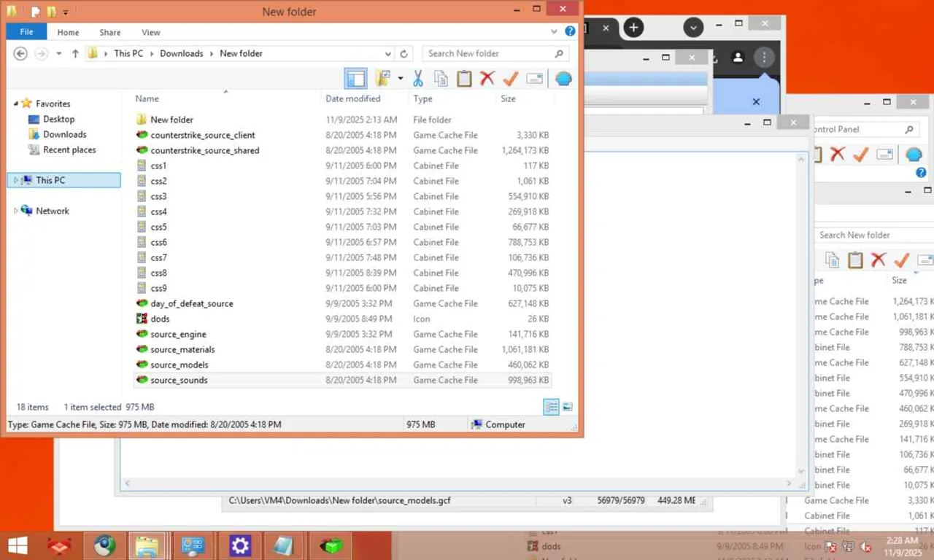Click the Quick Access properties icon in title bar

tap(36, 12)
